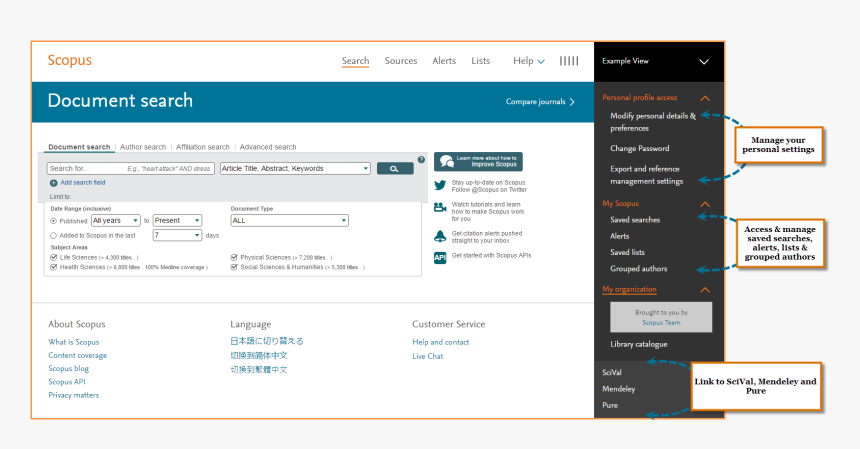
Task: Open the Library catalogue link
Action: click(639, 344)
